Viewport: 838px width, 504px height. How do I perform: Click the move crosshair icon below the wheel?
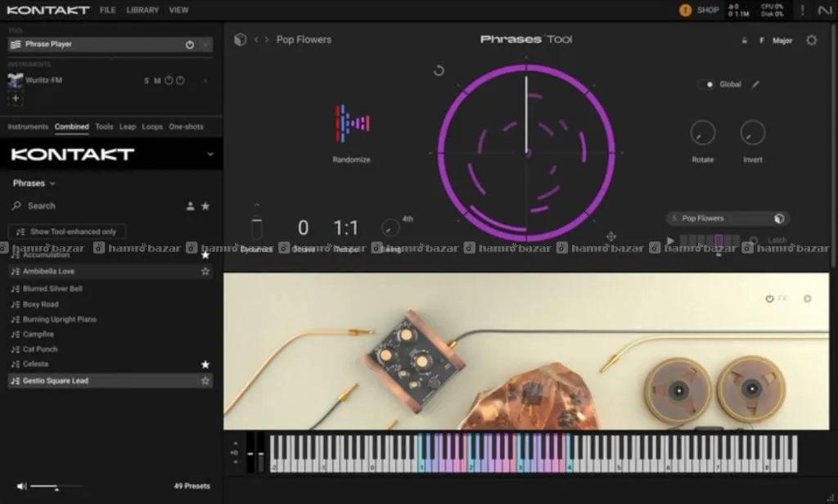pyautogui.click(x=610, y=236)
